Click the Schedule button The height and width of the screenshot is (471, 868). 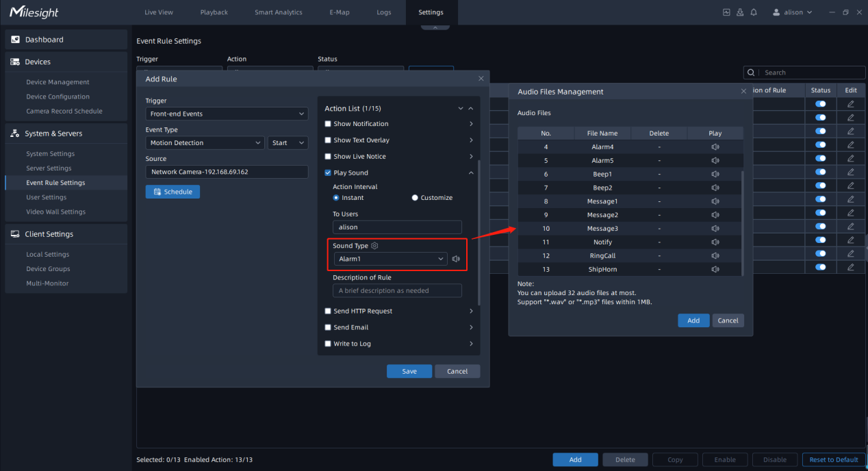tap(173, 192)
